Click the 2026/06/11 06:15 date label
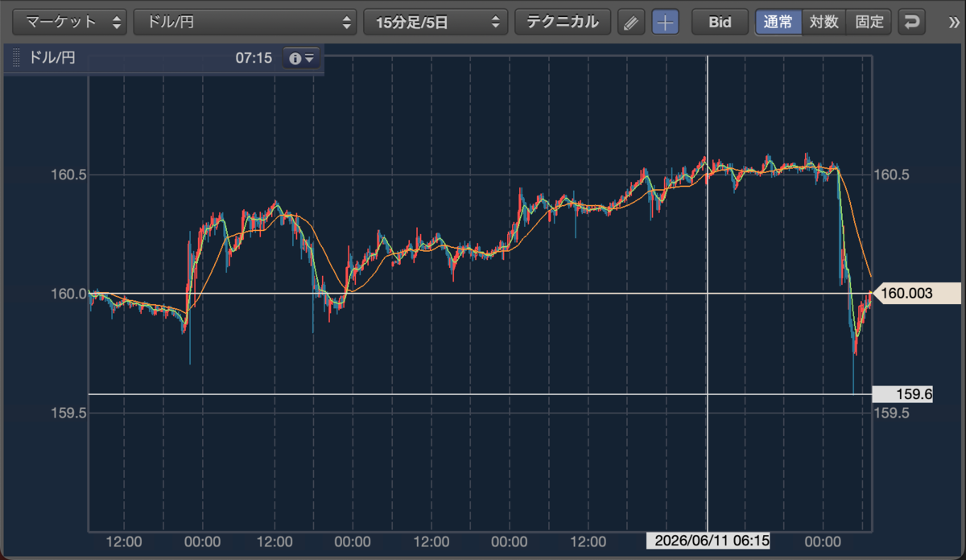 tap(708, 541)
